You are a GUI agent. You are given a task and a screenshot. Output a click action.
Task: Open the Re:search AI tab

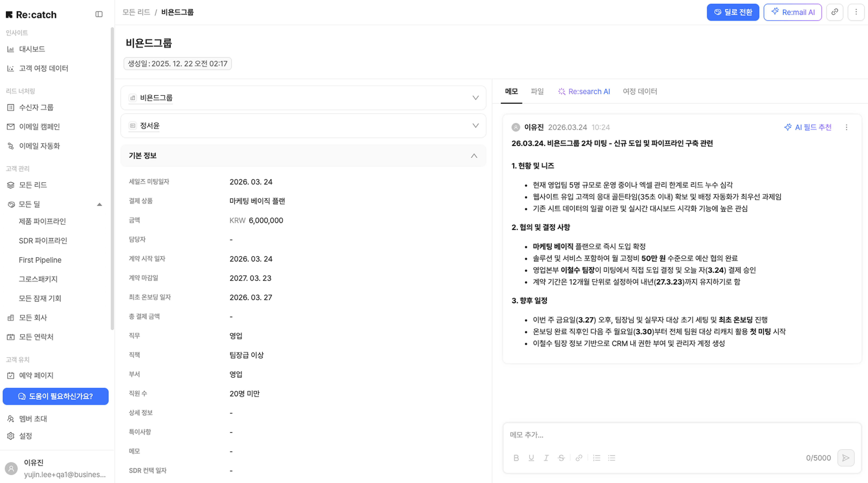tap(584, 91)
